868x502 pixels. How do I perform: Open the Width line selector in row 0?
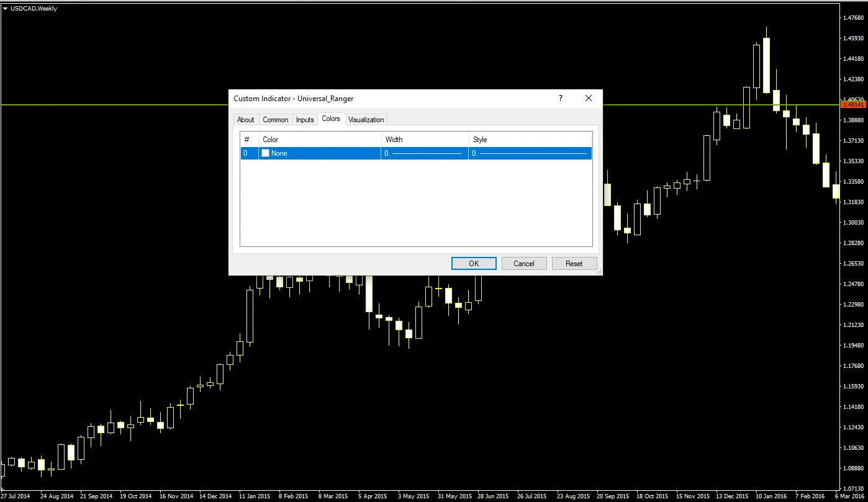[x=424, y=153]
